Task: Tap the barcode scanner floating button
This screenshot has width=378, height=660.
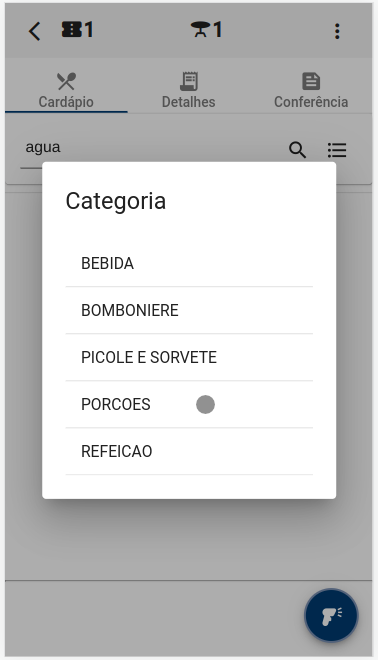Action: pos(331,615)
